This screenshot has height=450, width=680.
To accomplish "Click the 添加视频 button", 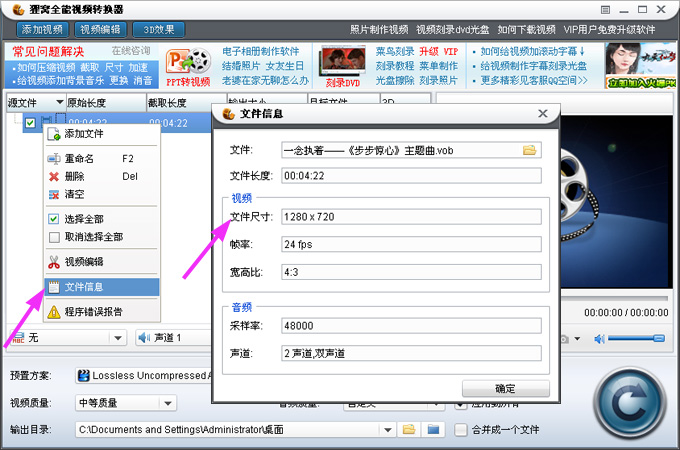I will [42, 29].
